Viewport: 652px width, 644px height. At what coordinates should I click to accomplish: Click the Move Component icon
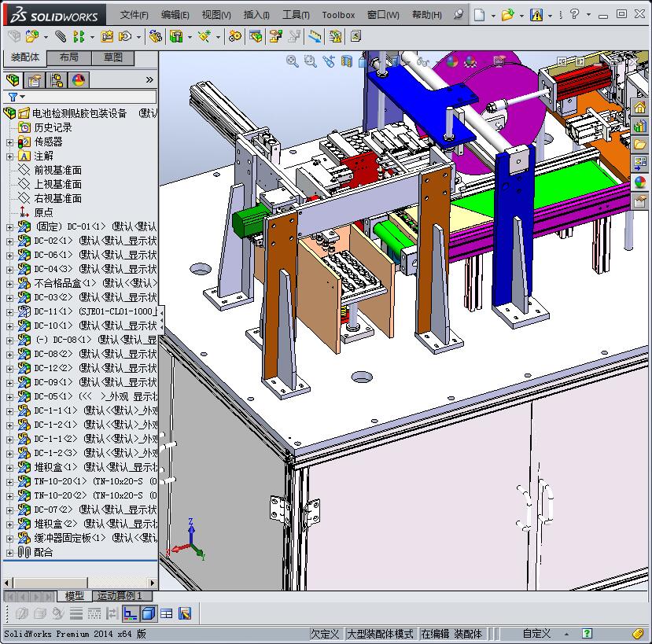[x=125, y=37]
